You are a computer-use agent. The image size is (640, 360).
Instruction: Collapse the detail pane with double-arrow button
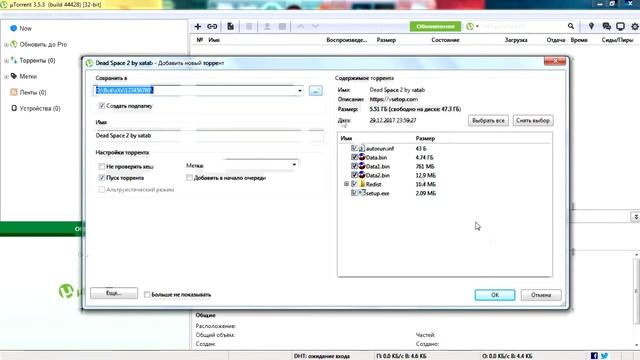(x=636, y=217)
